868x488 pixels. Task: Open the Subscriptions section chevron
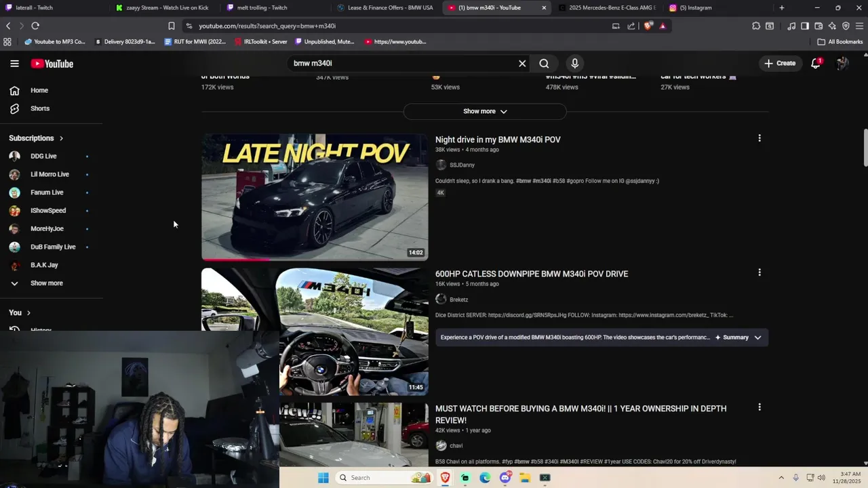click(x=61, y=138)
